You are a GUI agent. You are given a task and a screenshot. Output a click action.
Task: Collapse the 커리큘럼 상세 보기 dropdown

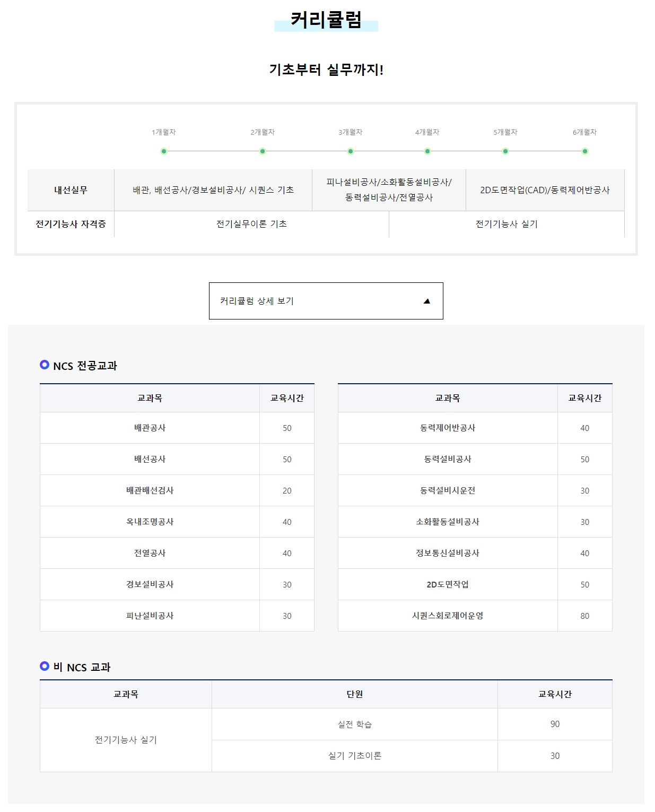click(x=326, y=301)
